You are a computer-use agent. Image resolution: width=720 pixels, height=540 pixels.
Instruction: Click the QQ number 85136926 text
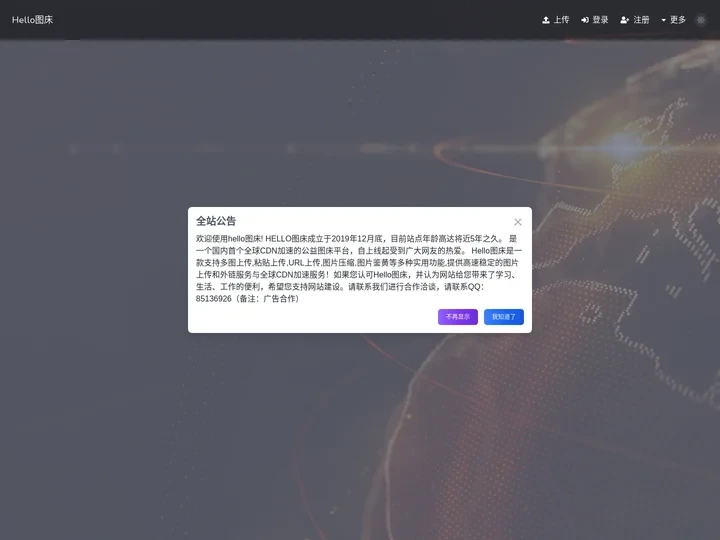coord(214,299)
